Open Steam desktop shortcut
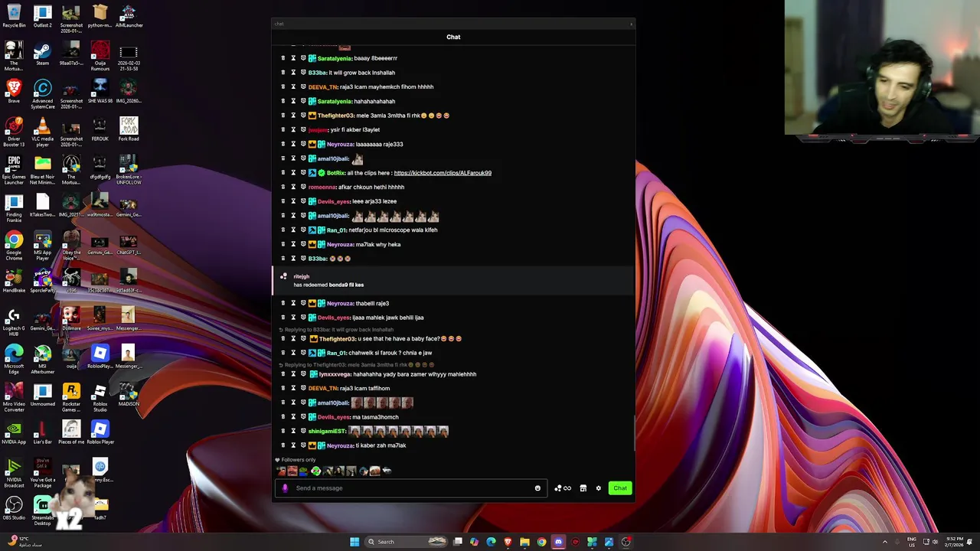The image size is (980, 551). tap(42, 54)
